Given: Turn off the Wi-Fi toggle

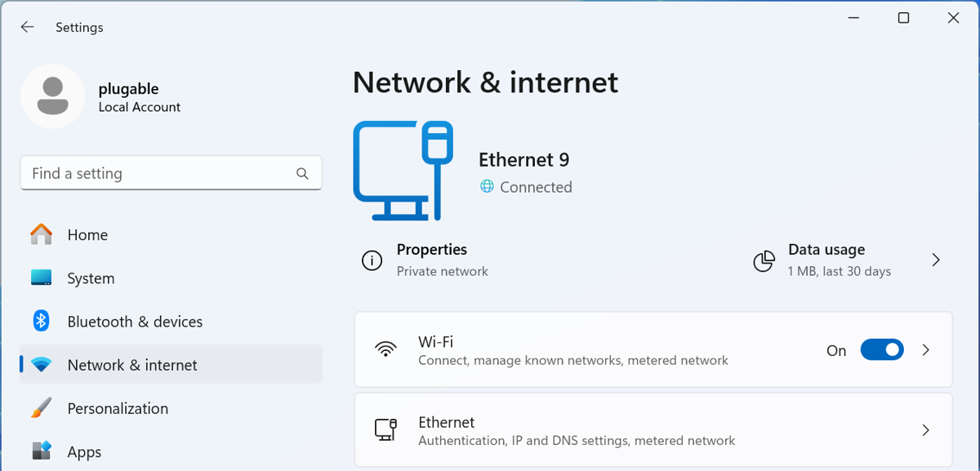Looking at the screenshot, I should (x=881, y=350).
